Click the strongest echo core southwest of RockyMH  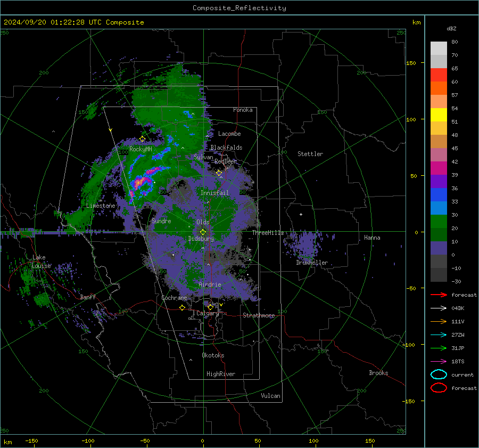click(139, 183)
